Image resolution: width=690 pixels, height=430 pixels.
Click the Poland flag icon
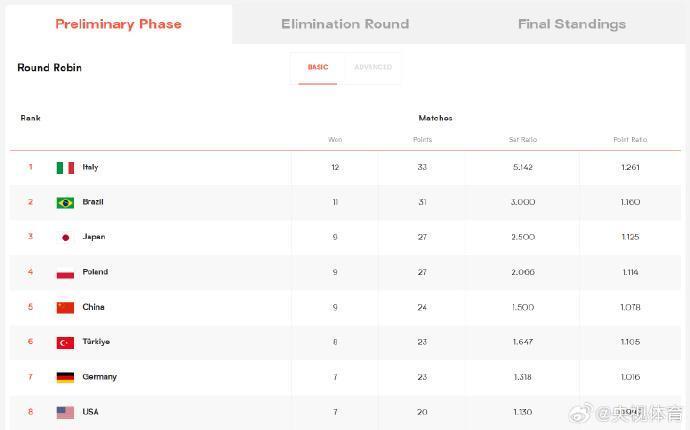65,273
